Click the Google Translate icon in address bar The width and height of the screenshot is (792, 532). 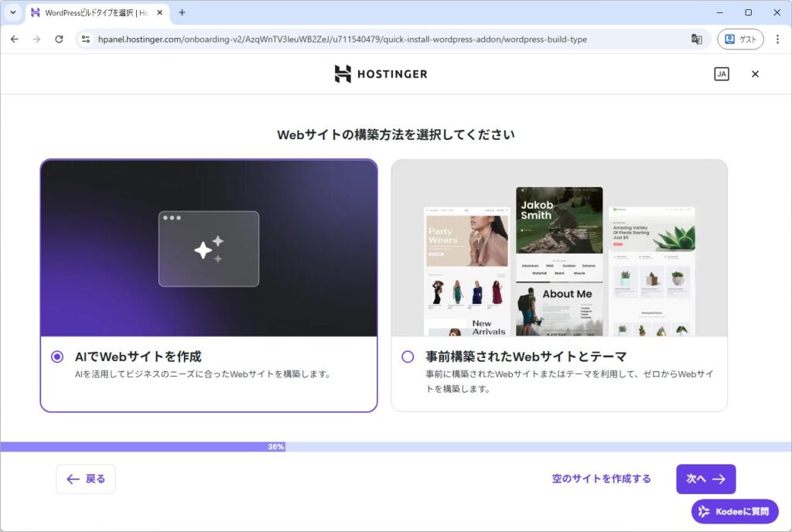coord(696,39)
